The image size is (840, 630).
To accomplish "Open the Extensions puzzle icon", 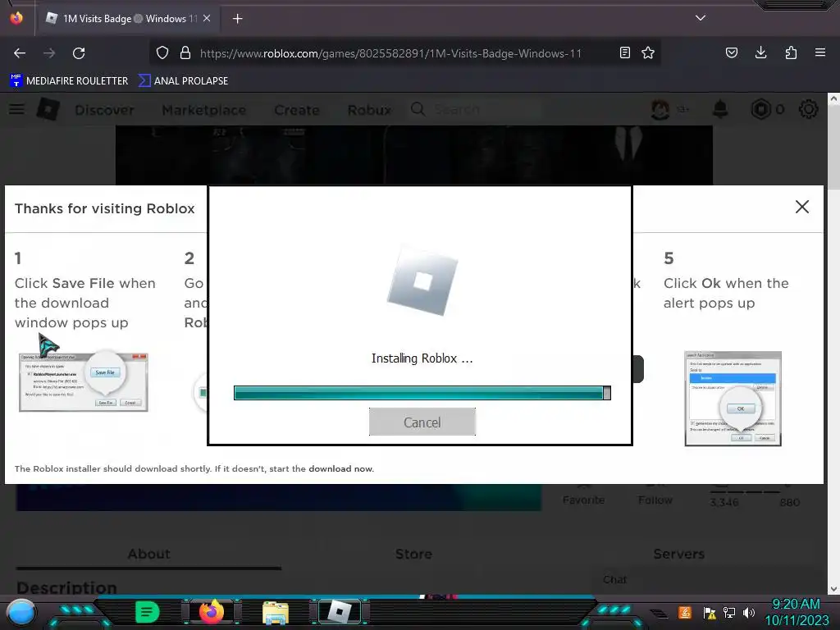I will tap(791, 52).
